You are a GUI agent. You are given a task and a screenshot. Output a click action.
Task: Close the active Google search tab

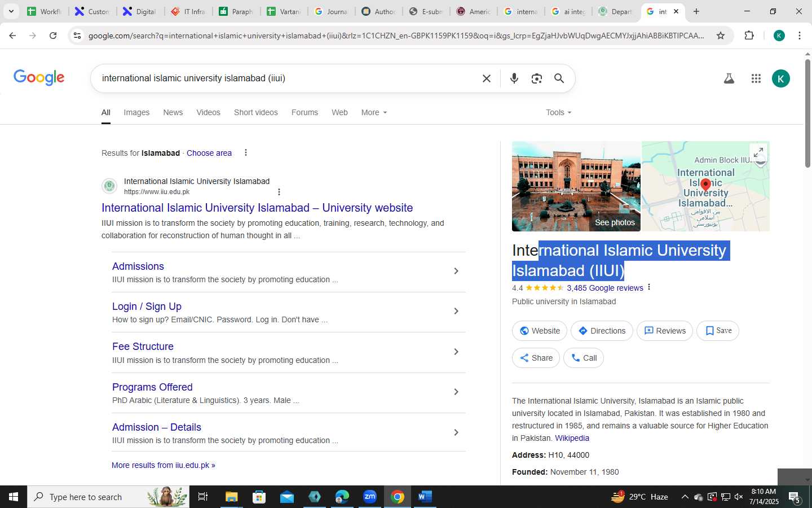tap(676, 11)
